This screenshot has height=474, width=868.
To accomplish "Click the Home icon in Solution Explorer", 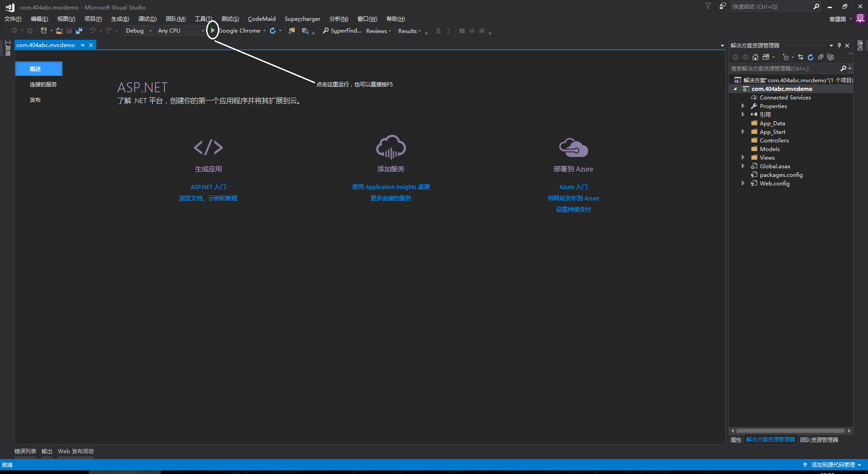I will 755,57.
